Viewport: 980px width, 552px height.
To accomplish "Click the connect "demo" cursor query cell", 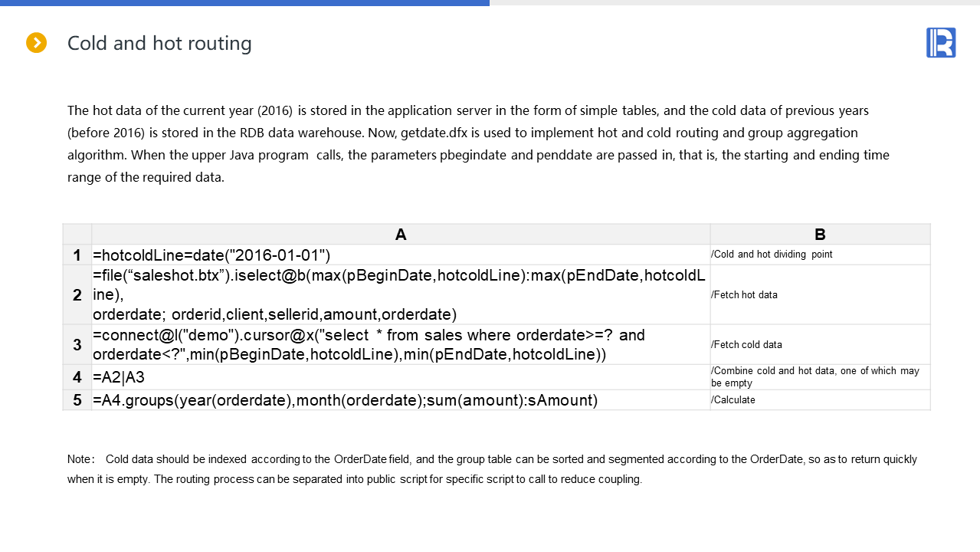I will pyautogui.click(x=368, y=345).
